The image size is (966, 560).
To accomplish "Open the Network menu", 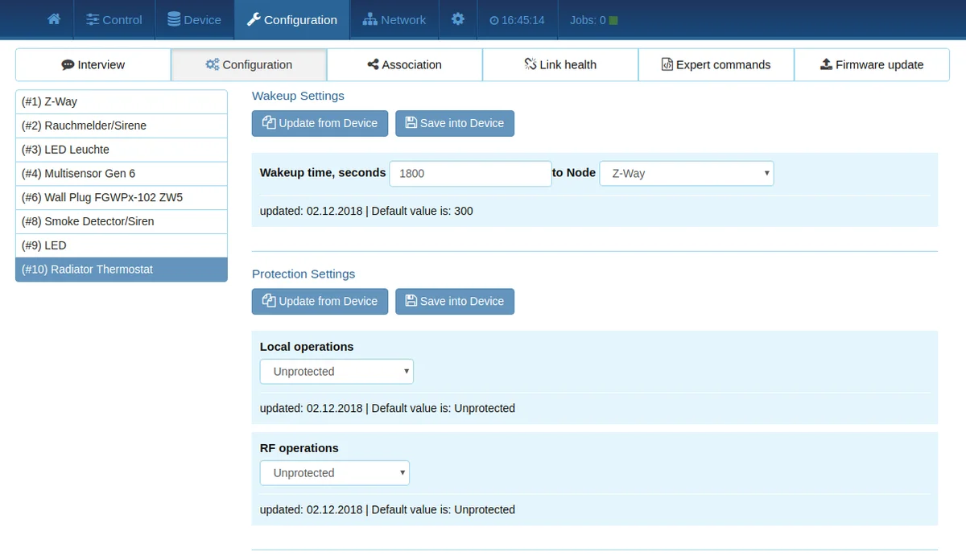I will pyautogui.click(x=394, y=20).
